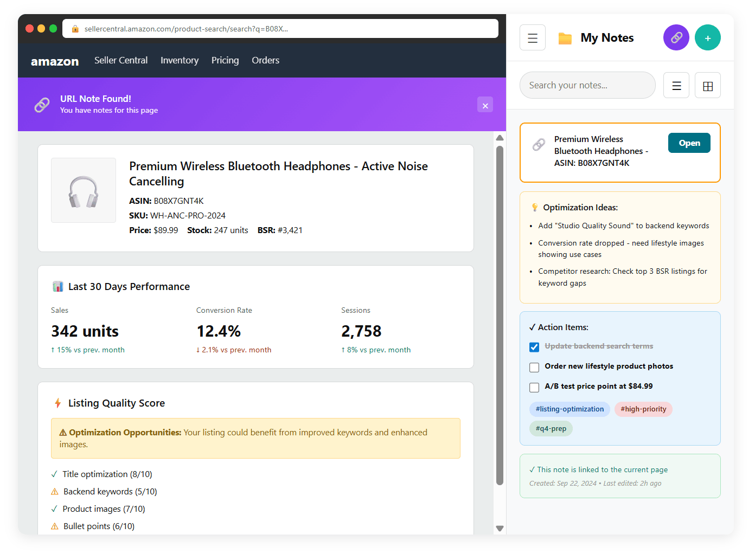Select the #high-priority tag
This screenshot has height=560, width=755.
pyautogui.click(x=643, y=409)
